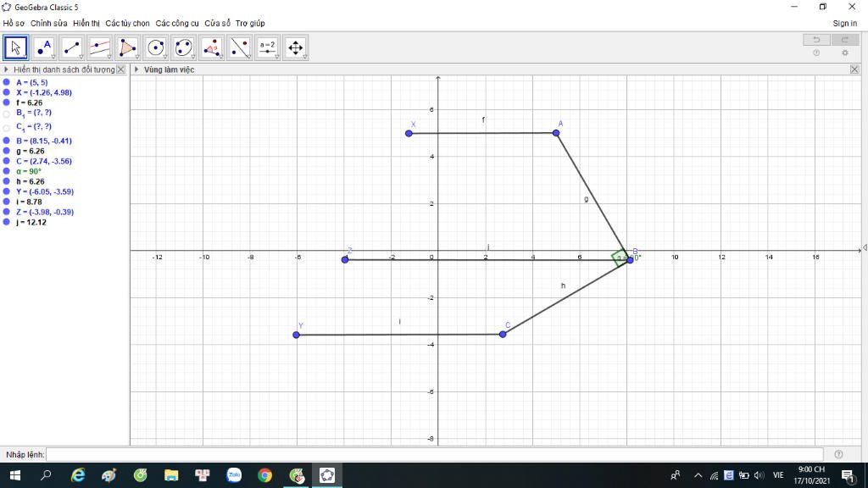The width and height of the screenshot is (868, 488).
Task: Close the algebra object list panel
Action: [x=120, y=69]
